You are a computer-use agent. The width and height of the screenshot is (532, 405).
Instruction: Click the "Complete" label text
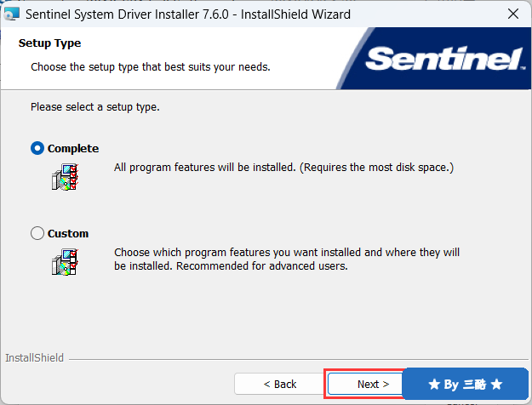point(73,149)
